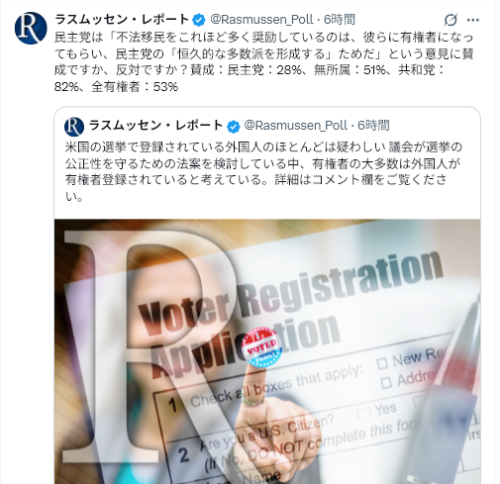Click the Address checkbox in the form image
The width and height of the screenshot is (500, 484).
[x=386, y=383]
